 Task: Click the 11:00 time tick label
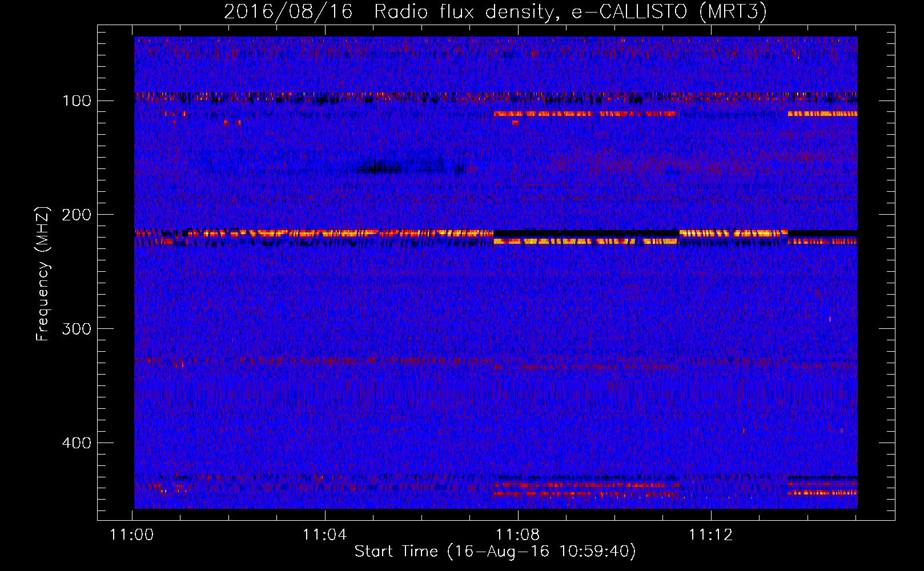pos(132,535)
